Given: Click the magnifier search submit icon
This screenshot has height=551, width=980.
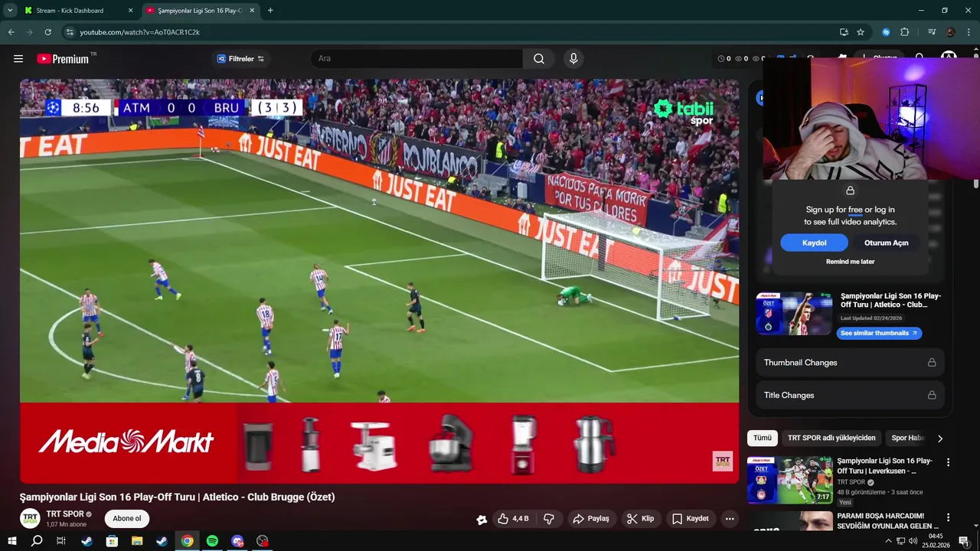Looking at the screenshot, I should (x=539, y=59).
